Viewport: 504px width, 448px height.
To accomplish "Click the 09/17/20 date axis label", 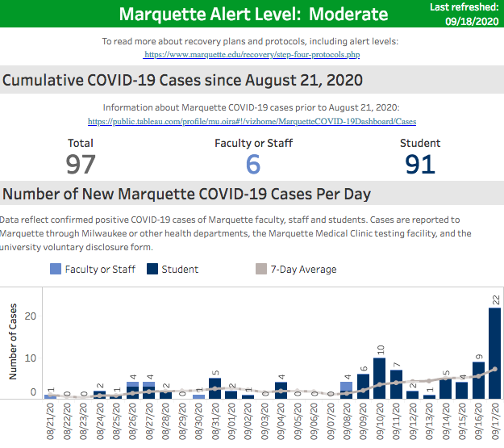I will click(495, 421).
